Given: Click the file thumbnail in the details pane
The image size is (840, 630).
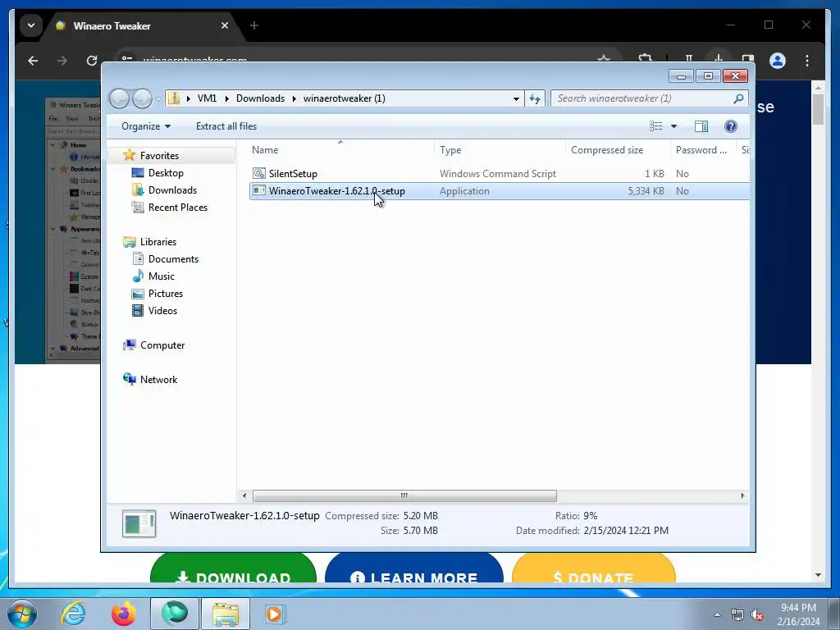Looking at the screenshot, I should pos(139,523).
